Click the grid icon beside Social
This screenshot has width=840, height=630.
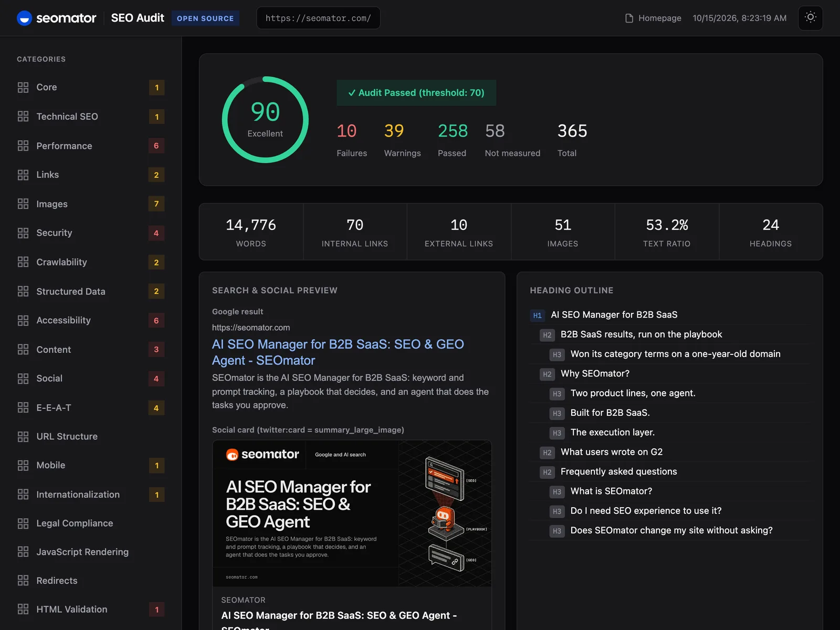[x=23, y=379]
